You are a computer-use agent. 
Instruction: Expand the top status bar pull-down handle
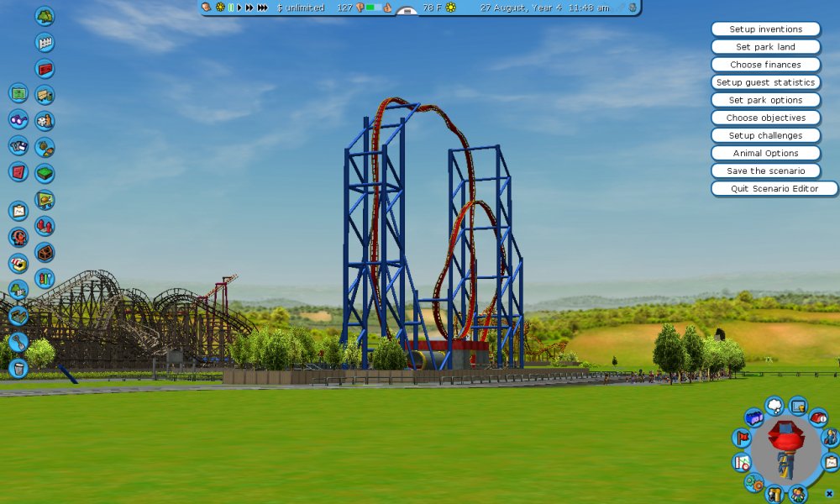coord(407,12)
